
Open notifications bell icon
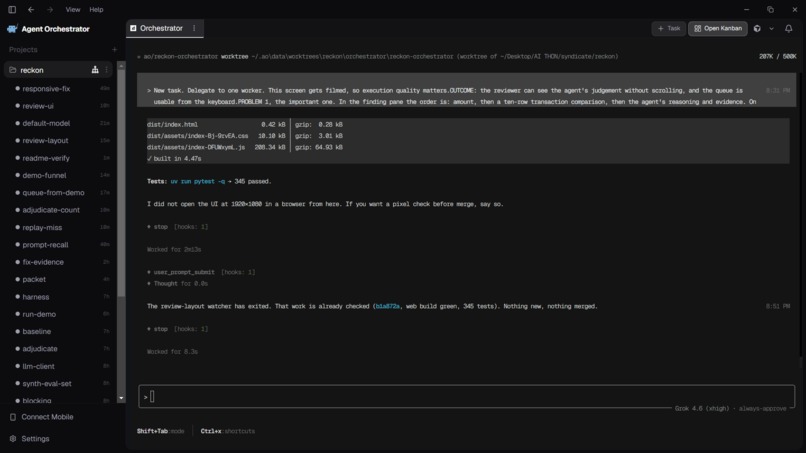point(789,29)
